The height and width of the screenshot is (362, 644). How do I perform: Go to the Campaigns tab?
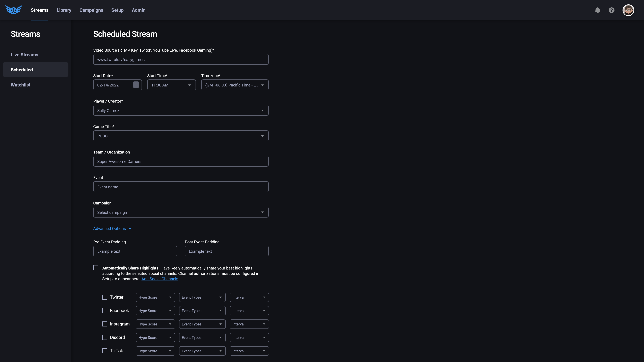click(91, 10)
